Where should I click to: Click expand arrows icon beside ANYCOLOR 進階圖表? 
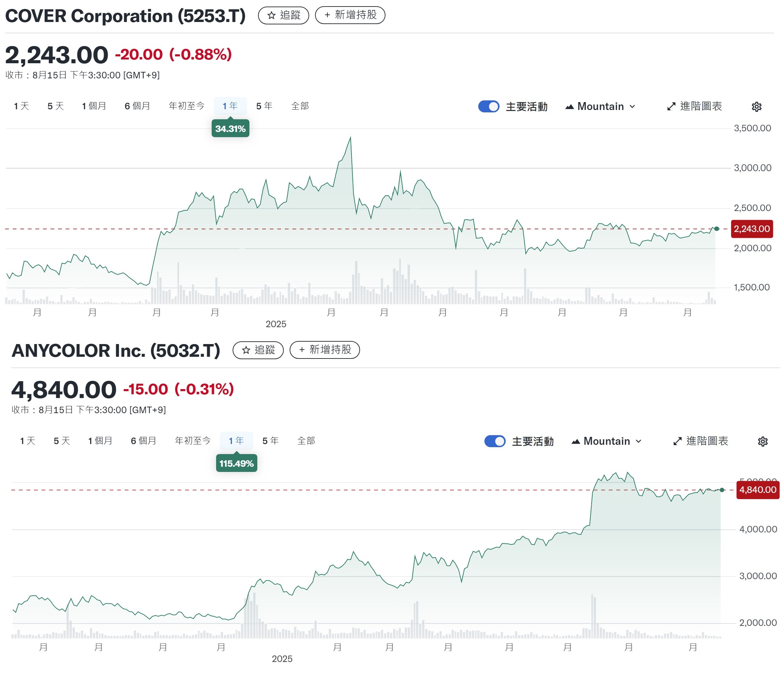click(677, 441)
